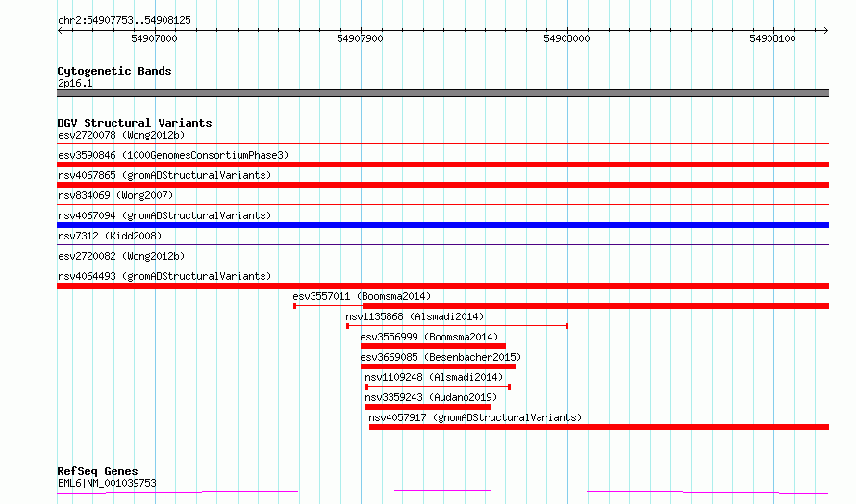Click the red bar of esv3669085
This screenshot has width=856, height=504.
(x=439, y=366)
